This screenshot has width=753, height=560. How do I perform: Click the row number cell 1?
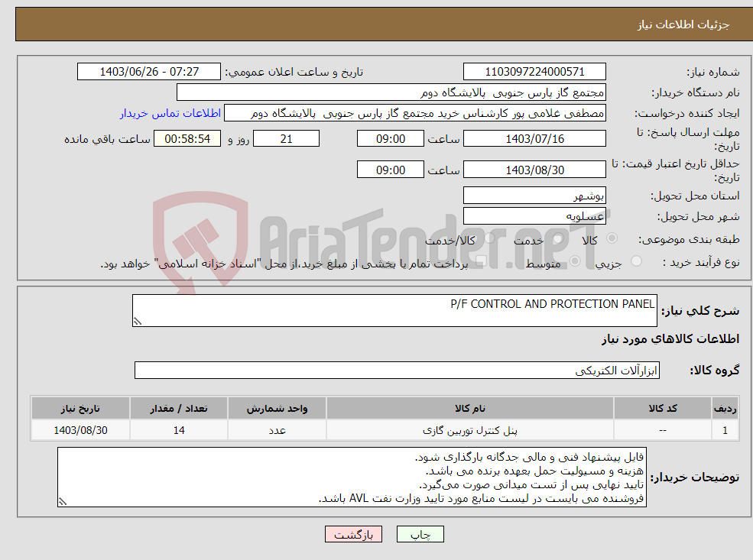click(725, 430)
